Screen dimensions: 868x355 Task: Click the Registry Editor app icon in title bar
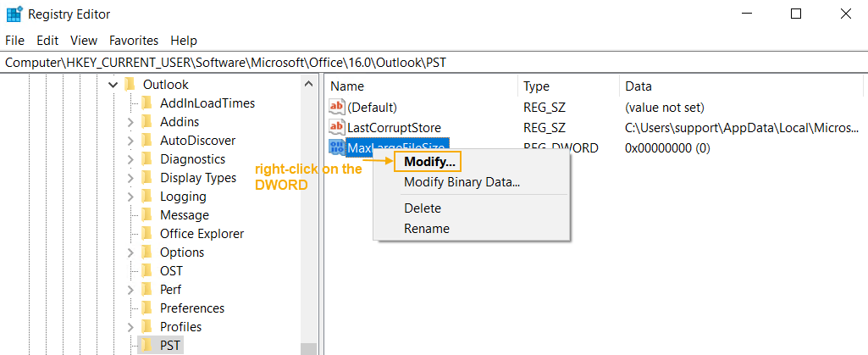click(x=14, y=14)
